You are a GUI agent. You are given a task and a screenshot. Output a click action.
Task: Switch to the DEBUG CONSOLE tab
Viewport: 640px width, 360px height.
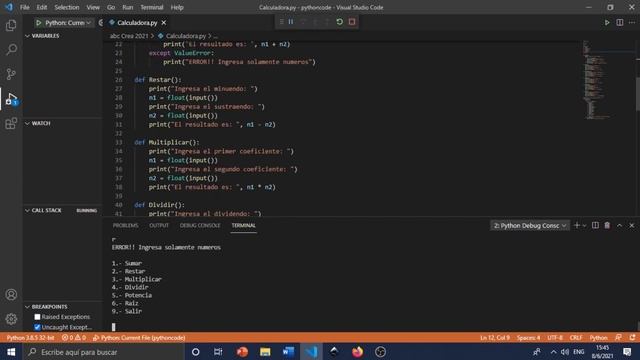(x=200, y=225)
